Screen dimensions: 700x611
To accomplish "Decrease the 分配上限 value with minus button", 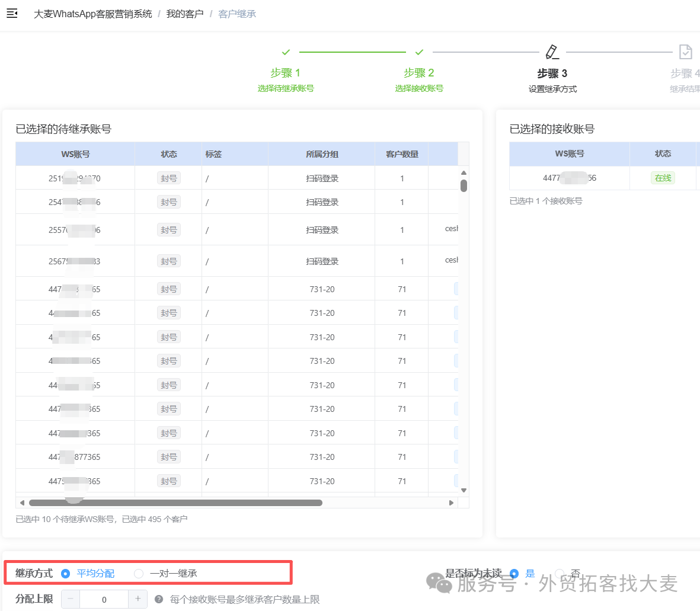I will tap(71, 599).
